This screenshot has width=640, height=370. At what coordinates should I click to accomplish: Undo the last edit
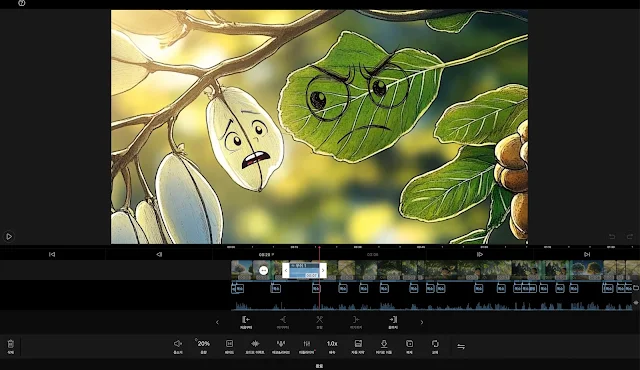pos(612,237)
